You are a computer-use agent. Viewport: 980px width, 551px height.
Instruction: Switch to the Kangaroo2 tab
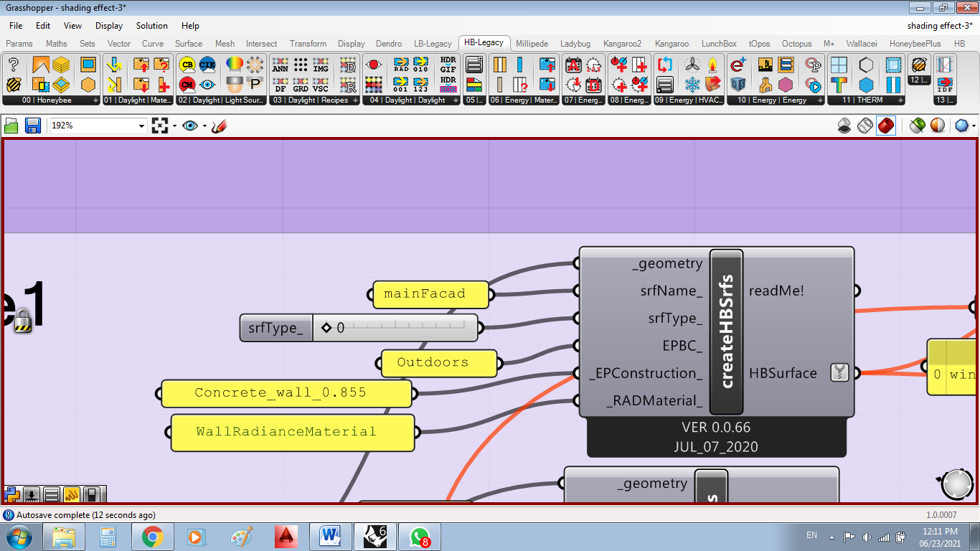[x=622, y=44]
